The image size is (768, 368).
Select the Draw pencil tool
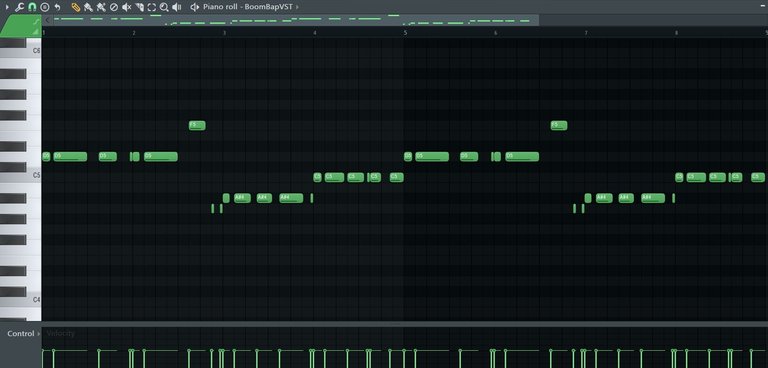[x=75, y=7]
